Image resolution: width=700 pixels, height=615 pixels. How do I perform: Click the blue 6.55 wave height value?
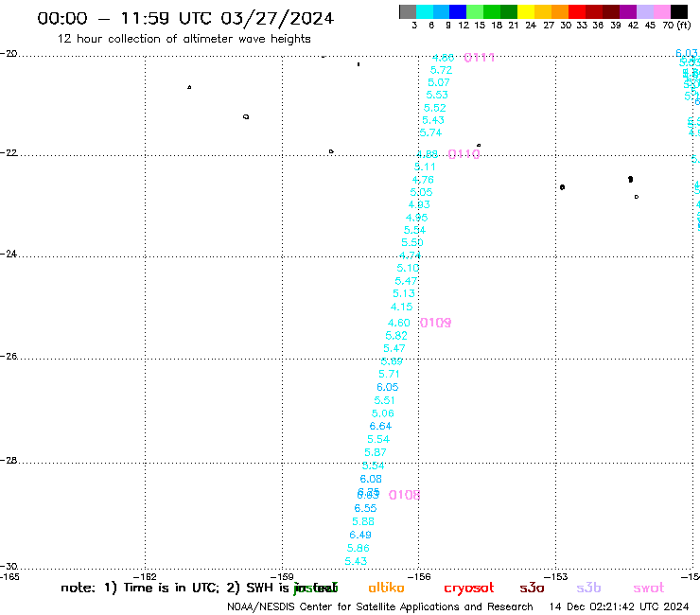366,508
